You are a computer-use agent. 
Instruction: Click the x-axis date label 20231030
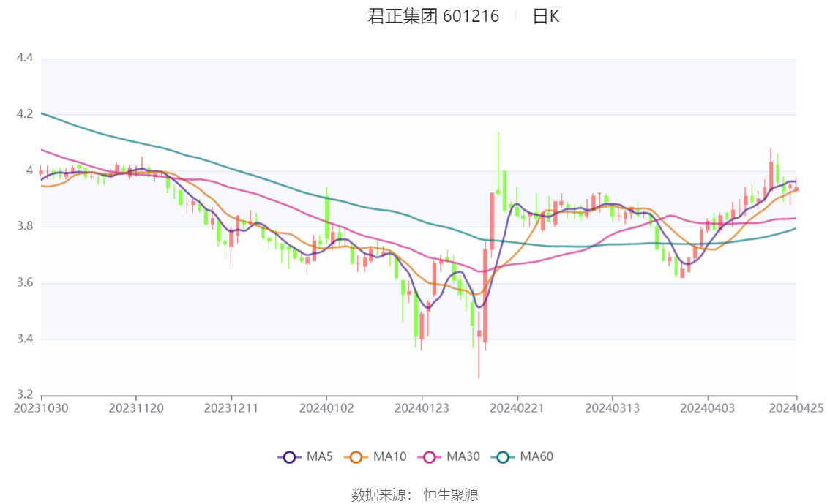click(x=41, y=408)
